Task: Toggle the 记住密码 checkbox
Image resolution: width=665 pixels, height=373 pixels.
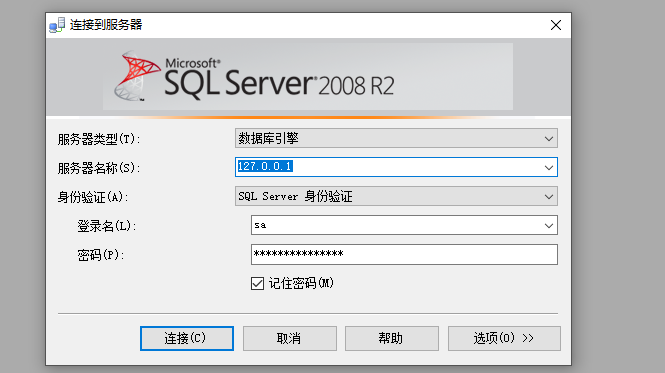Action: click(257, 283)
